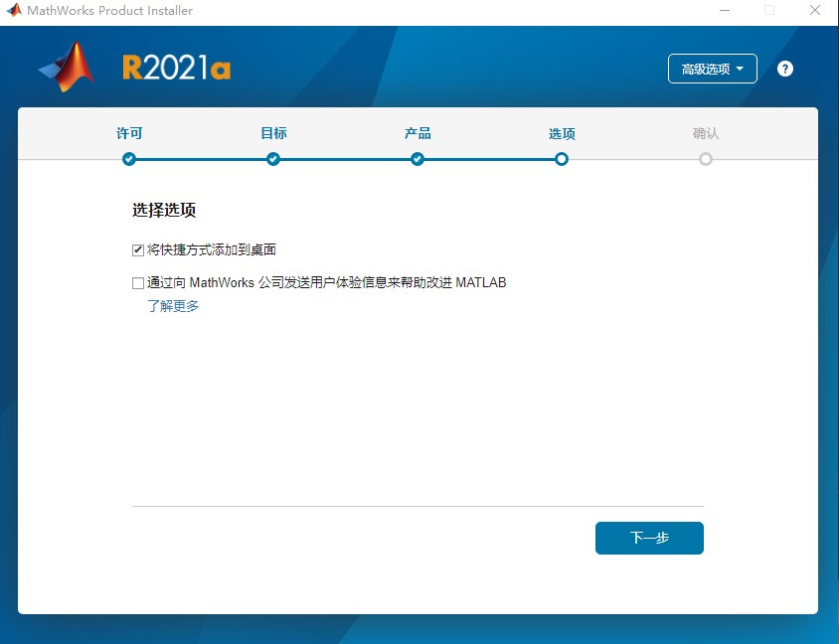Screen dimensions: 839x644
Task: Select the 选项 step label
Action: (562, 133)
